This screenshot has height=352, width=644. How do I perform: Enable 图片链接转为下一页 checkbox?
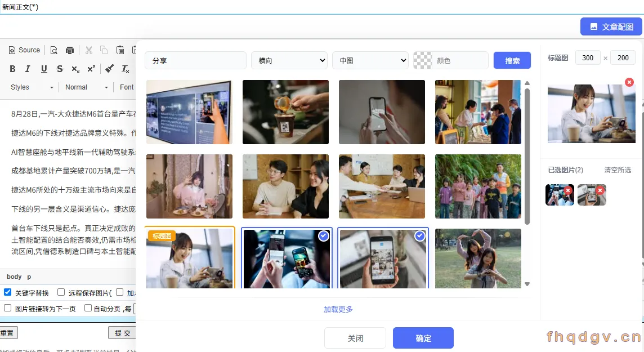(x=7, y=308)
